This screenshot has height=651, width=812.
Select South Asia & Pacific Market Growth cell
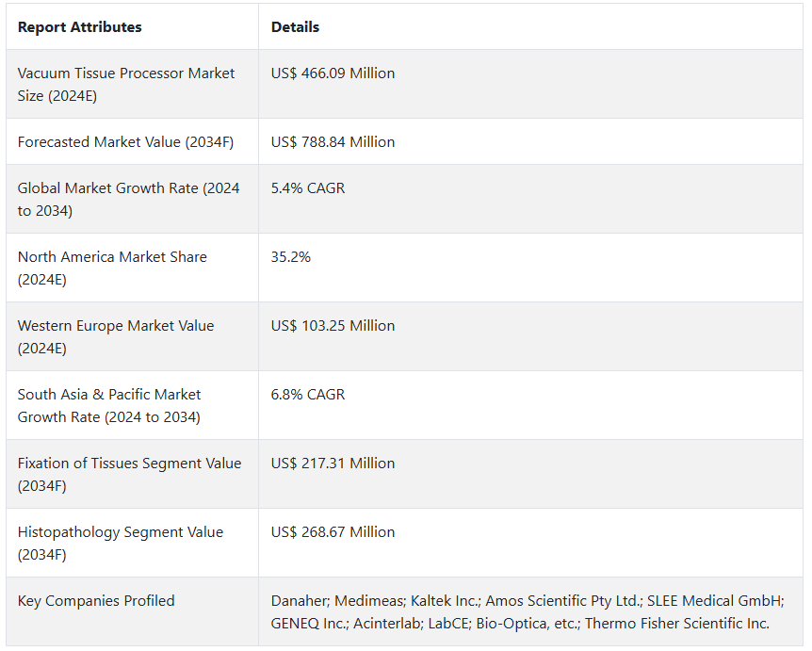109,405
